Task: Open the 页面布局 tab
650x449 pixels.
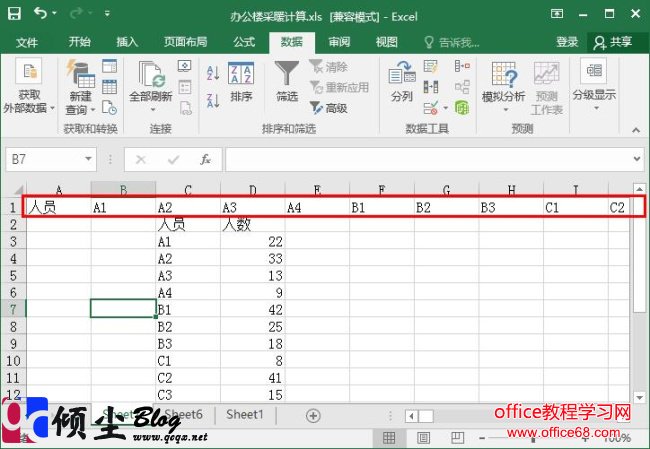Action: tap(185, 42)
